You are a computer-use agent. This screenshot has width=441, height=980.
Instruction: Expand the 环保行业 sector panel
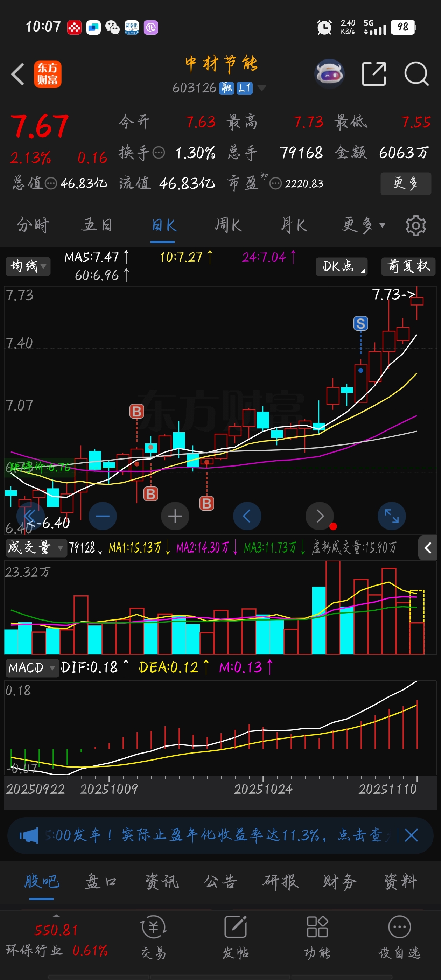[x=56, y=940]
